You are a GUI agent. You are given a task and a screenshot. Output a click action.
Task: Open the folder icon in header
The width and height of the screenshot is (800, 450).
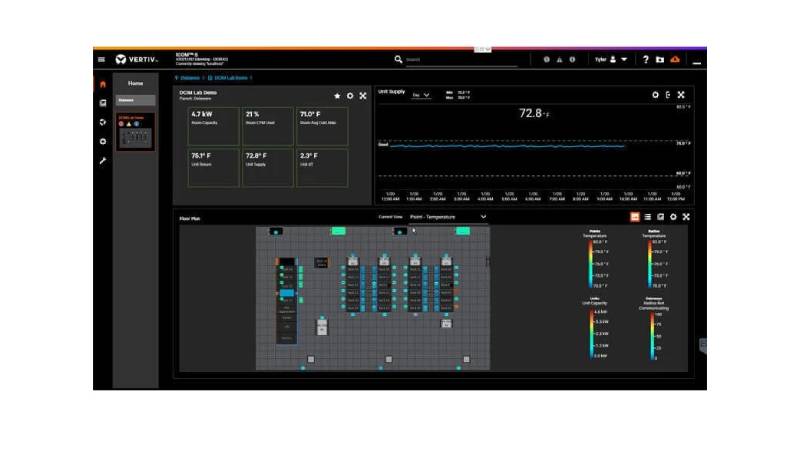click(x=660, y=60)
